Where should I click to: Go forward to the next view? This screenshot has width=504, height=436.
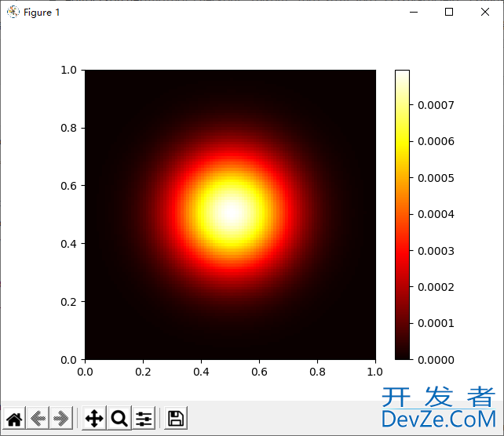(61, 419)
